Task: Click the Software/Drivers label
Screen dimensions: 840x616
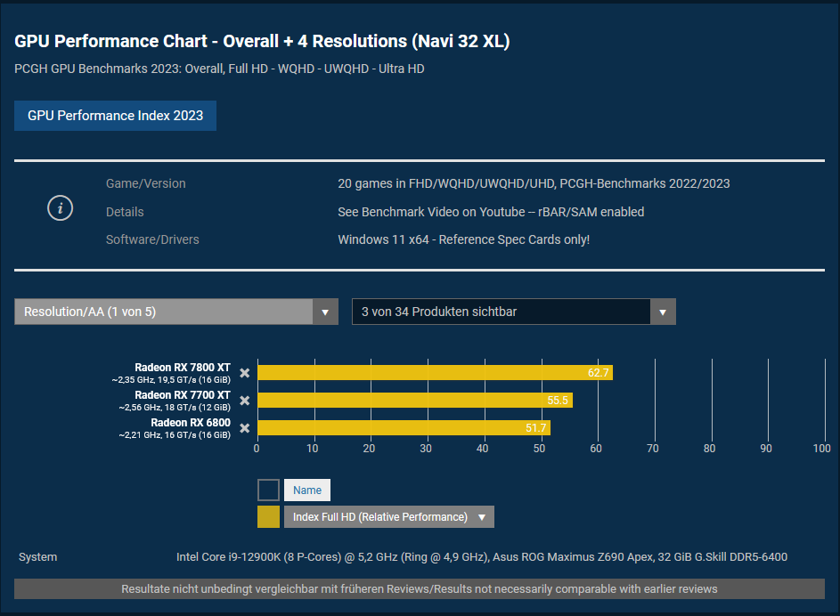Action: pos(152,239)
